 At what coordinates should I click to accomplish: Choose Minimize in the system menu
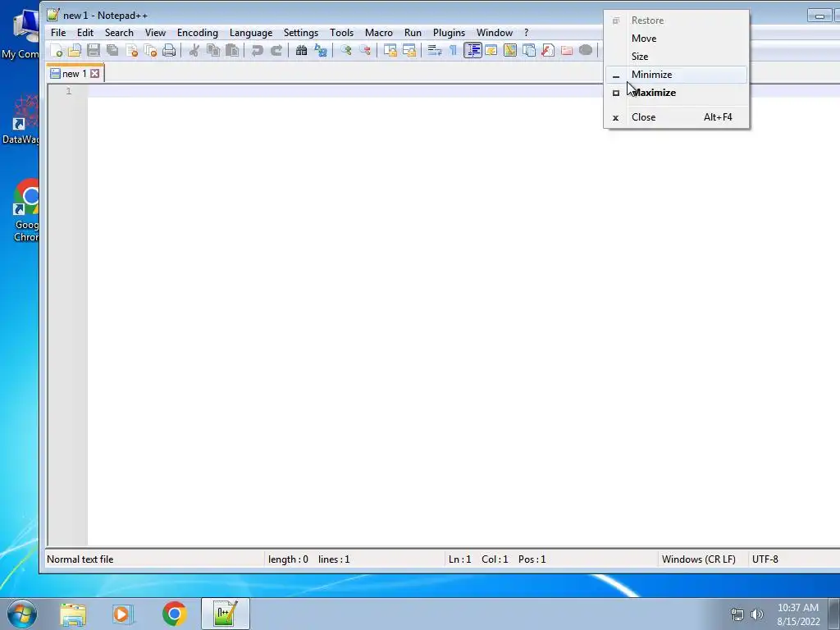pos(676,75)
